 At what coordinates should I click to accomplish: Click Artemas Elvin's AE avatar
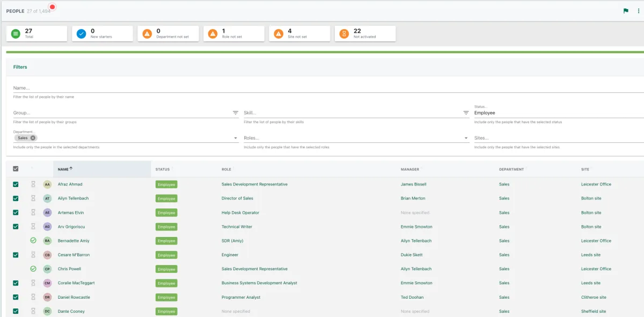(x=47, y=213)
